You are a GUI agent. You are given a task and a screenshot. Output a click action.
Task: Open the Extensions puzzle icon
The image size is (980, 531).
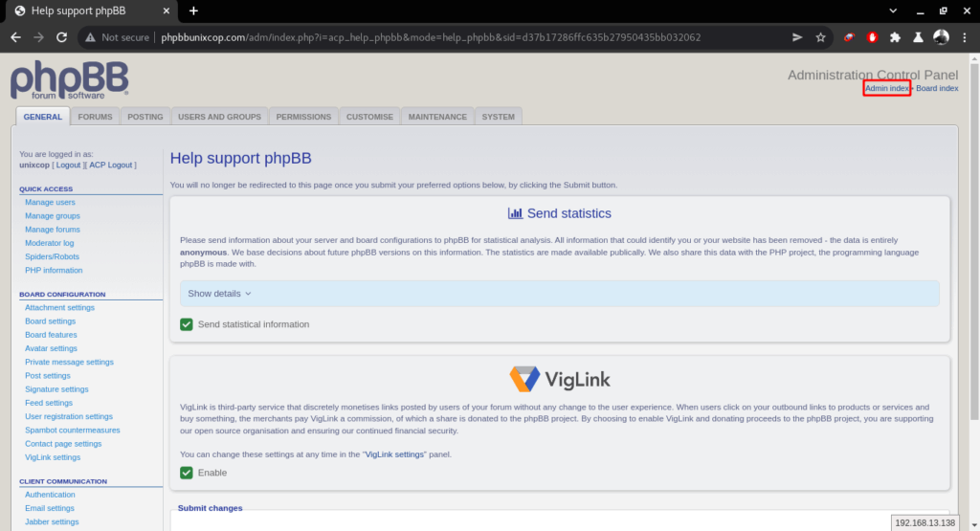click(895, 37)
